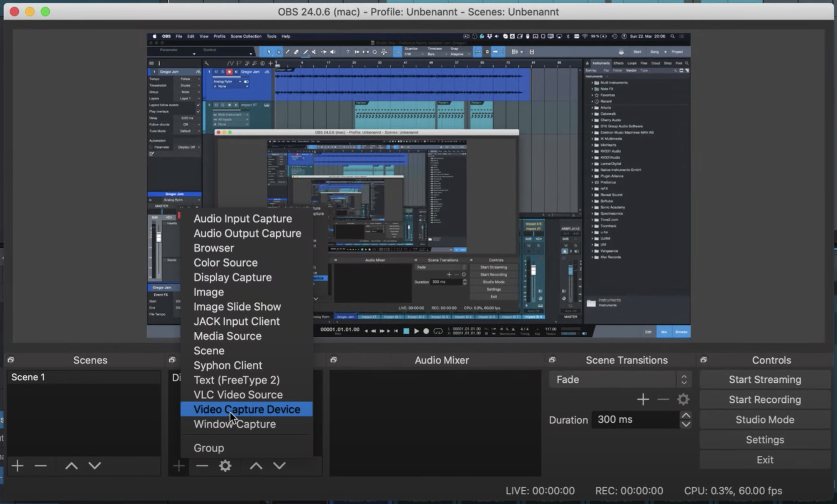Viewport: 837px width, 504px height.
Task: Choose Audio Input Capture from menu
Action: click(247, 218)
